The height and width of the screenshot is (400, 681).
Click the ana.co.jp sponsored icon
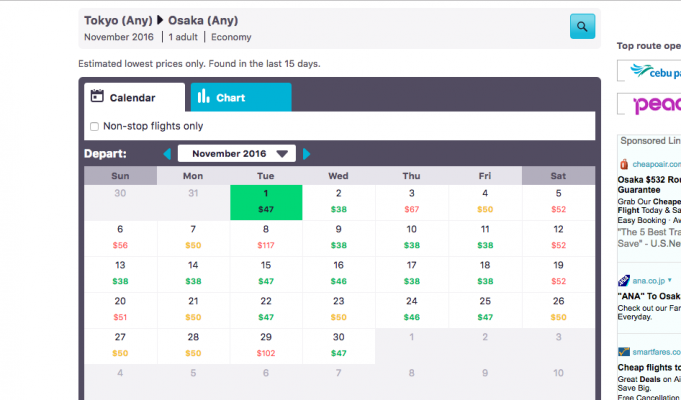[x=624, y=281]
